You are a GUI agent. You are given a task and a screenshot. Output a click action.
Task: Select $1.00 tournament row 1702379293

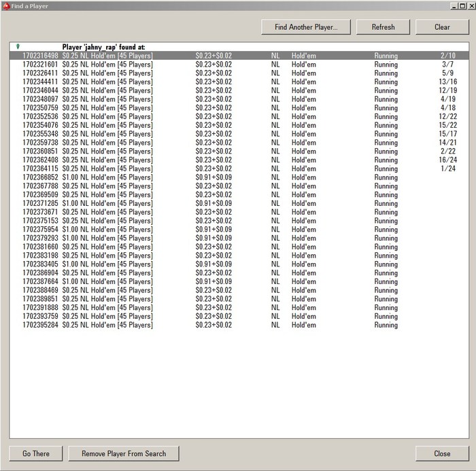[239, 238]
